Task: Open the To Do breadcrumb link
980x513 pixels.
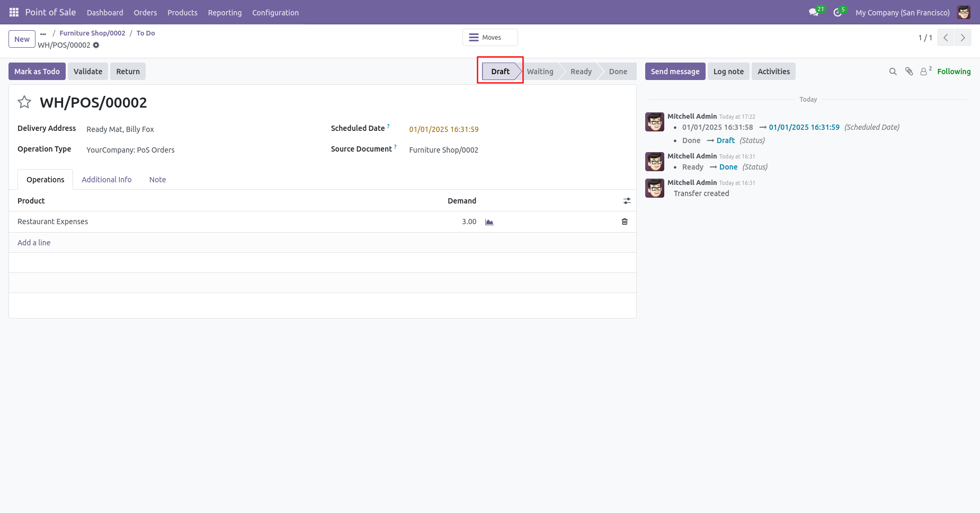Action: pos(146,33)
